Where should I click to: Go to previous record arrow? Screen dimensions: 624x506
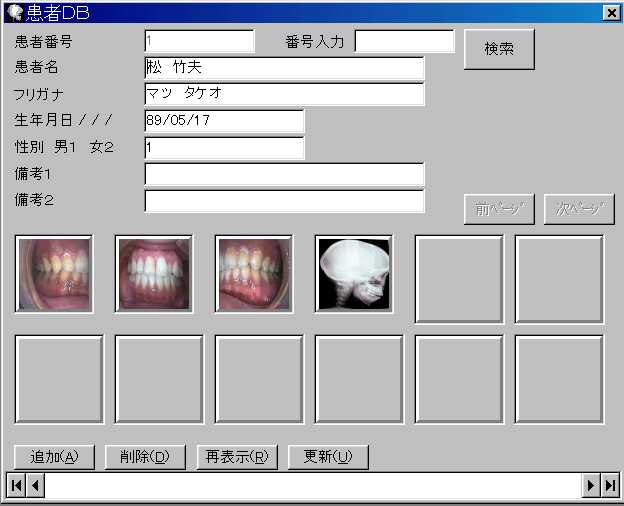point(35,485)
